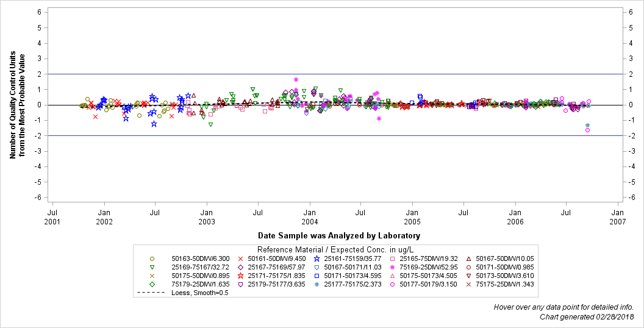The height and width of the screenshot is (328, 644).
Task: Click the purple shield marker for 25179-75177/3.635
Action: click(x=240, y=284)
